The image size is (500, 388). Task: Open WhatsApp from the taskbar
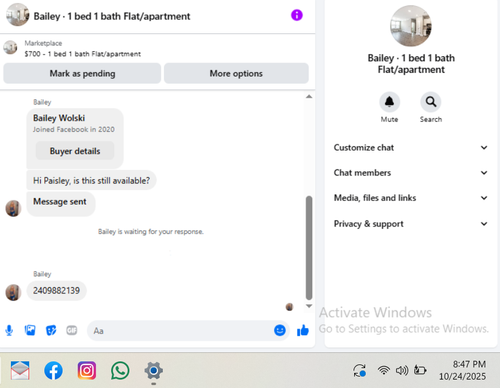120,370
